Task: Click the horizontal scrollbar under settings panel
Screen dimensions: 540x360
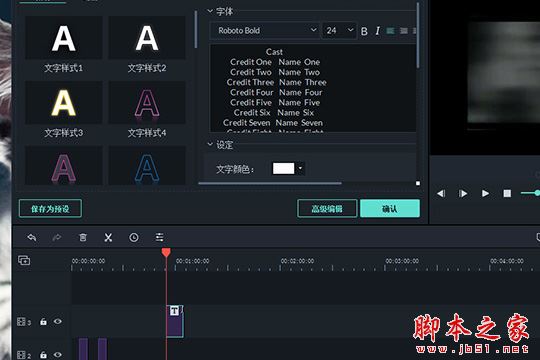Action: (270, 183)
